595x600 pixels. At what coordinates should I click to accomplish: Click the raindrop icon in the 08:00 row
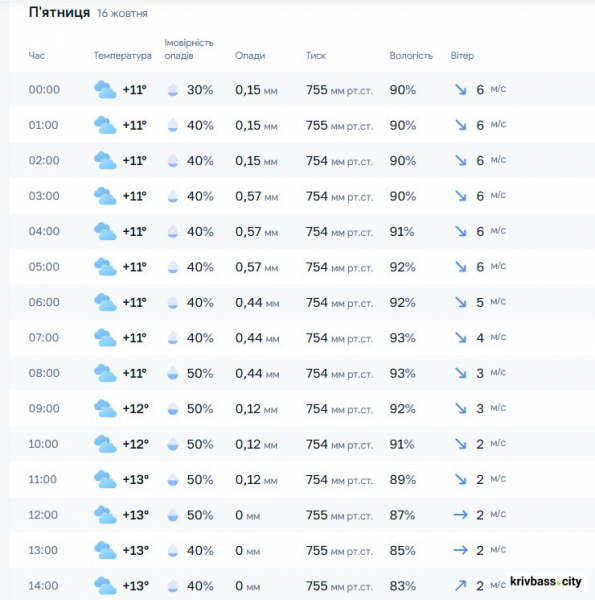(173, 373)
